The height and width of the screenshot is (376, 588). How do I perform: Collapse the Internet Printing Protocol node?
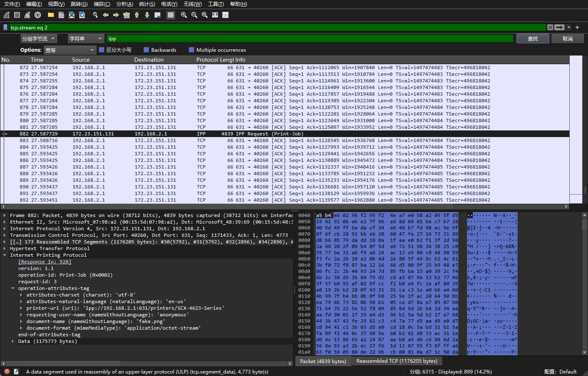point(5,255)
